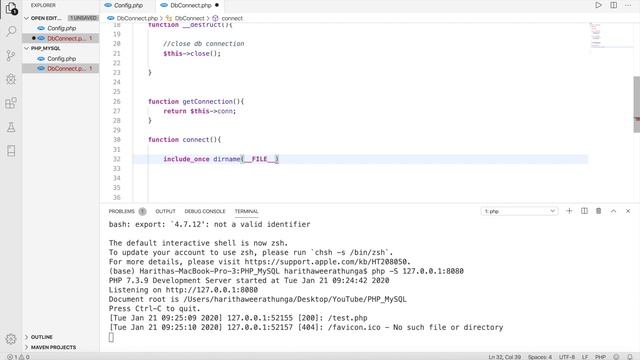Create a new terminal with plus icon

point(569,211)
